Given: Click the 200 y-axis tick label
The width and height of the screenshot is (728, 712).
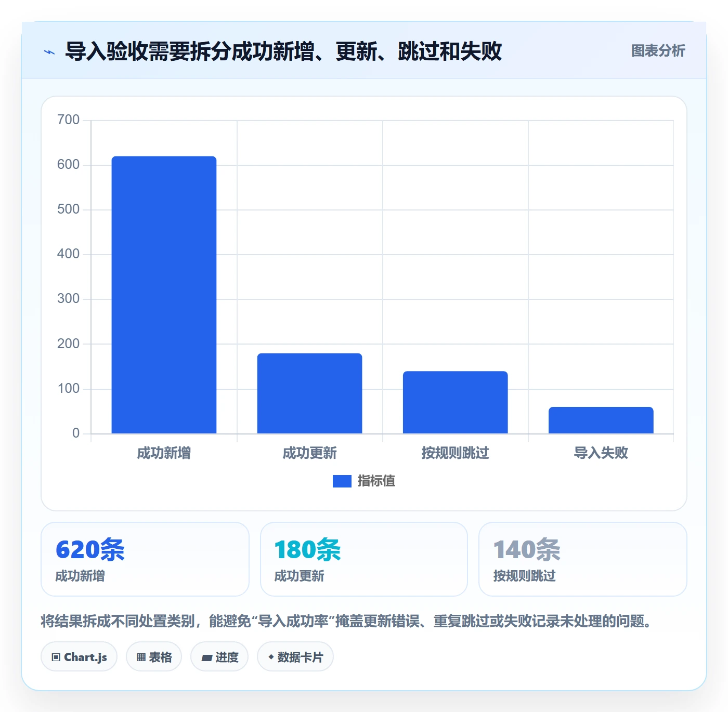Looking at the screenshot, I should coord(68,344).
